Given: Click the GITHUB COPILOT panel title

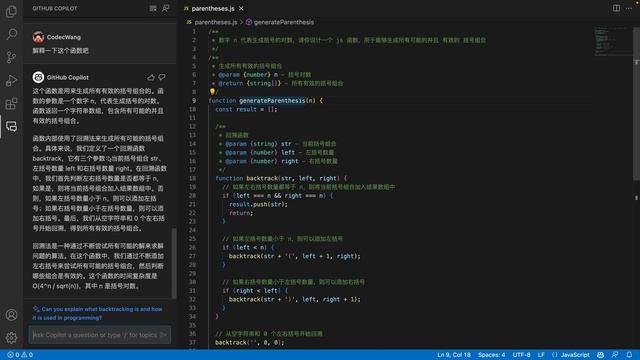Looking at the screenshot, I should click(x=55, y=8).
